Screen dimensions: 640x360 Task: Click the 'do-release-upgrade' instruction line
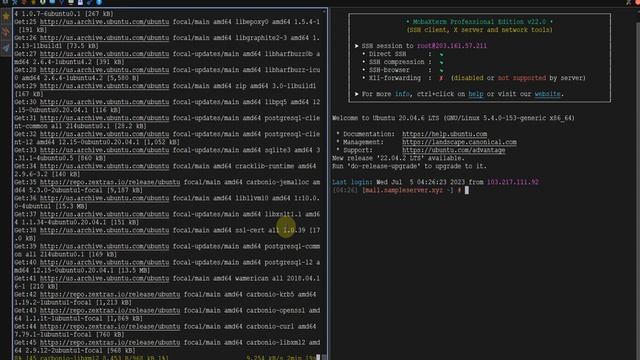409,166
